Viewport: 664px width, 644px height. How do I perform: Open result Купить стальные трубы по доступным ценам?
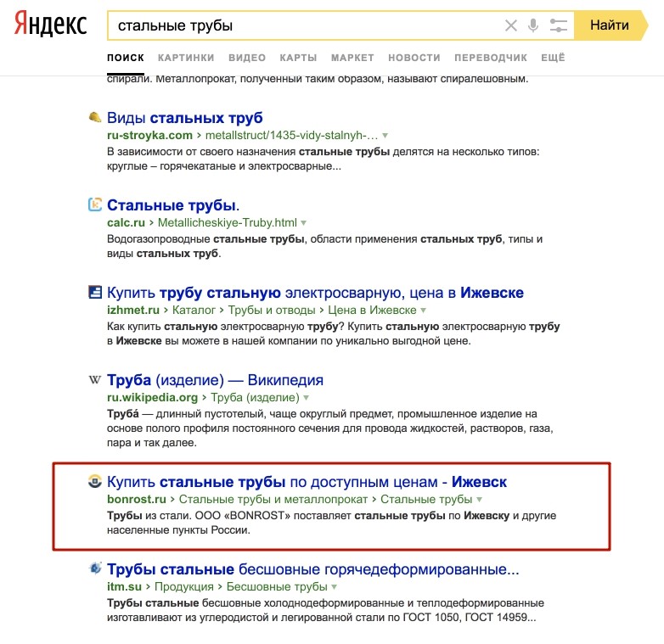[307, 482]
